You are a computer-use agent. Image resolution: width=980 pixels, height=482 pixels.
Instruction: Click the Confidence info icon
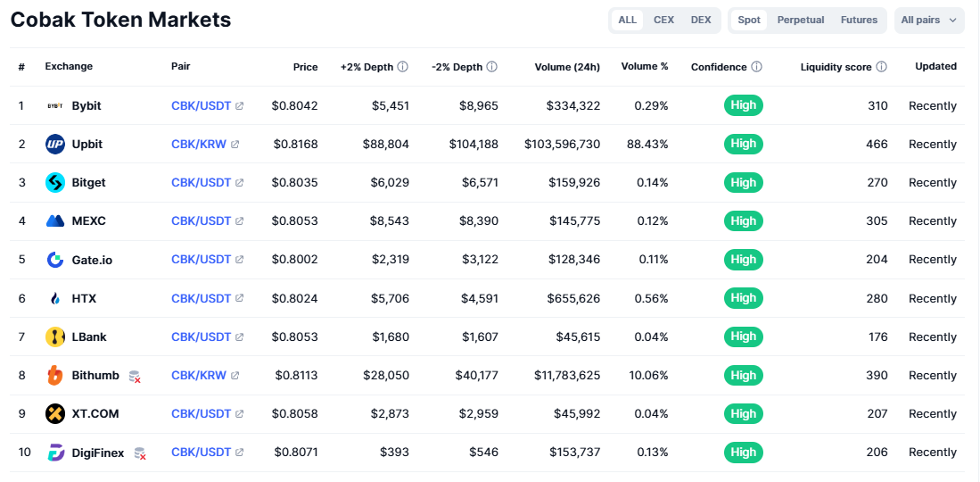pyautogui.click(x=756, y=67)
